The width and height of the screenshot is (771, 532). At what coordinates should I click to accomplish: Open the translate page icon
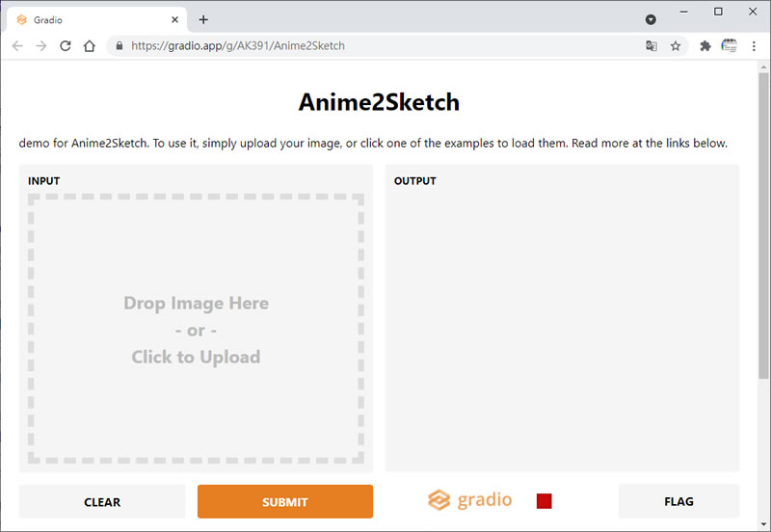tap(651, 45)
